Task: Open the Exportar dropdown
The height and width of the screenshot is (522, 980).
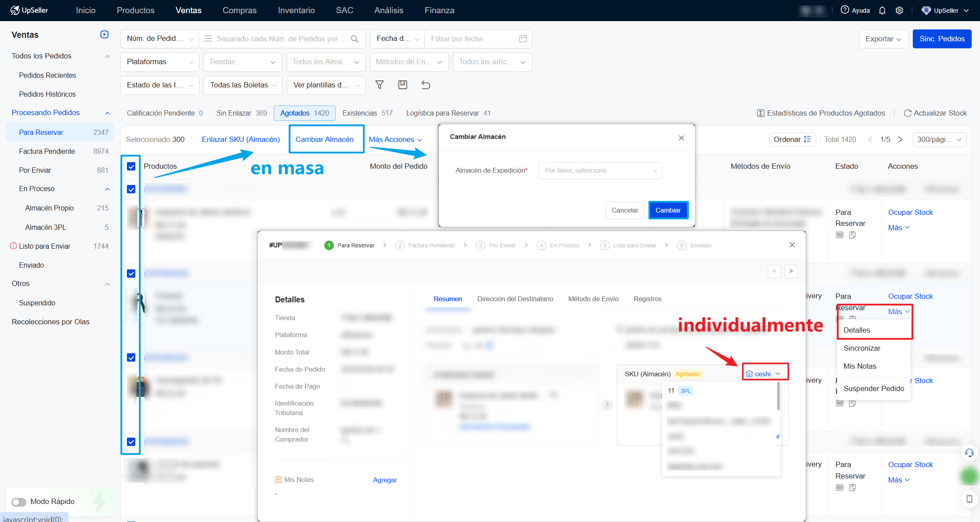Action: (x=883, y=39)
